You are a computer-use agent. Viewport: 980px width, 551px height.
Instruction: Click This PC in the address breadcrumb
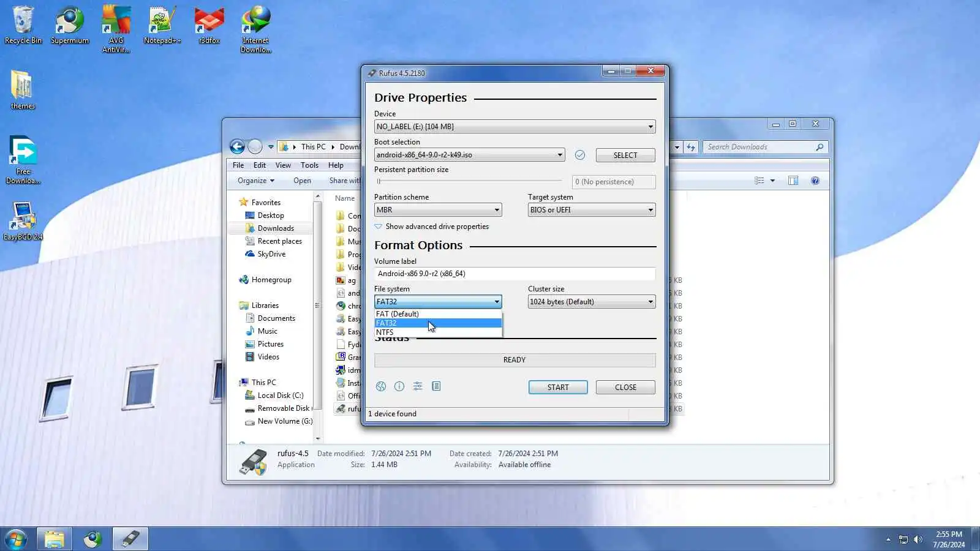click(313, 147)
